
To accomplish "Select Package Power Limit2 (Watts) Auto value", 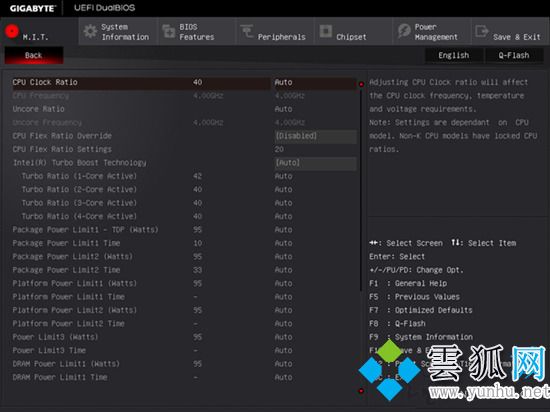I will click(283, 257).
